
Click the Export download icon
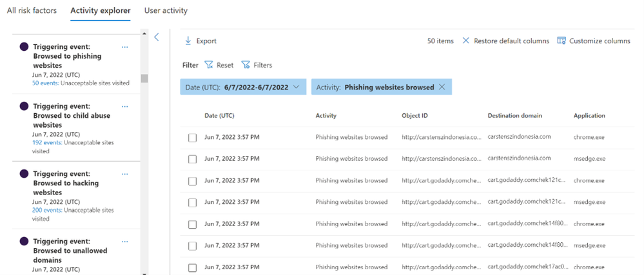(188, 41)
